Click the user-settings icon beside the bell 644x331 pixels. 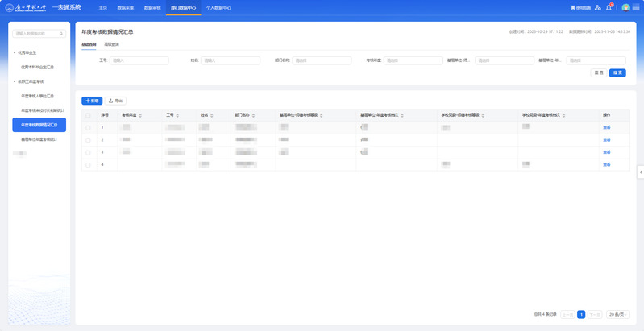pos(598,7)
